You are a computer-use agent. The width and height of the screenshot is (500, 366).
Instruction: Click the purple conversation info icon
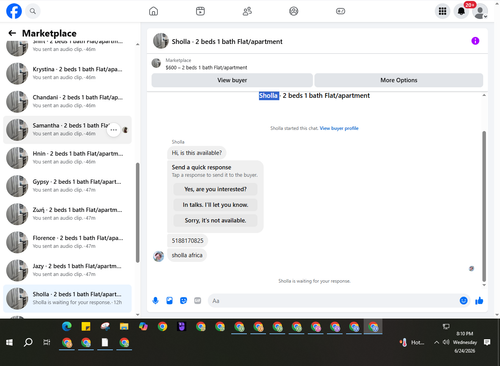click(475, 41)
